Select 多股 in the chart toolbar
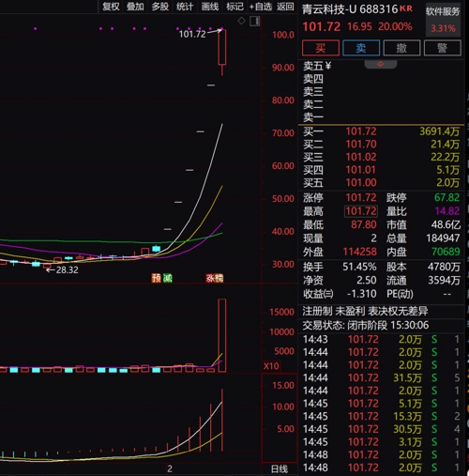The height and width of the screenshot is (476, 469). [160, 7]
